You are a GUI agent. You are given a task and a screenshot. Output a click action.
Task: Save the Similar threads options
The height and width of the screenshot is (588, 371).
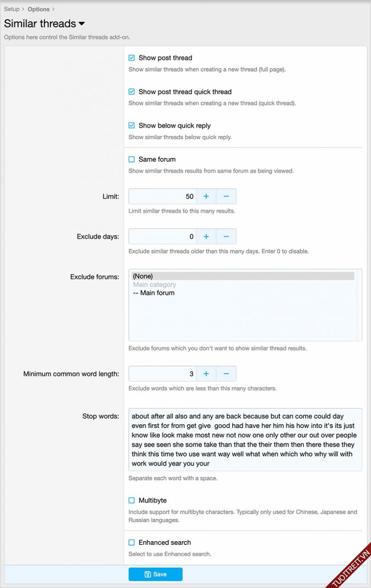[155, 574]
